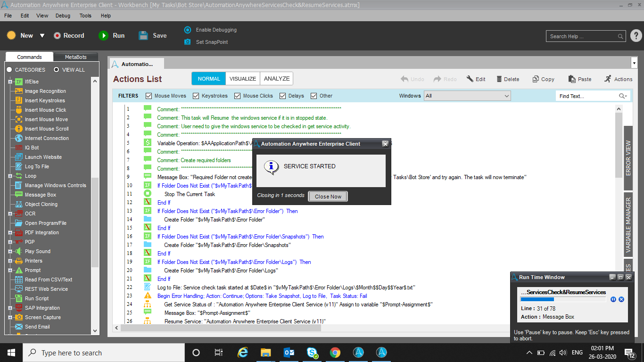Expand the Loop command node
Screen dimensions: 644x362
pyautogui.click(x=10, y=176)
